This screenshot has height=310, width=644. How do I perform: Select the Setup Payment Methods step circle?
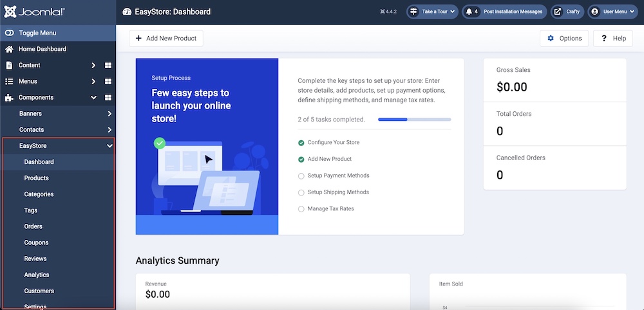coord(301,176)
